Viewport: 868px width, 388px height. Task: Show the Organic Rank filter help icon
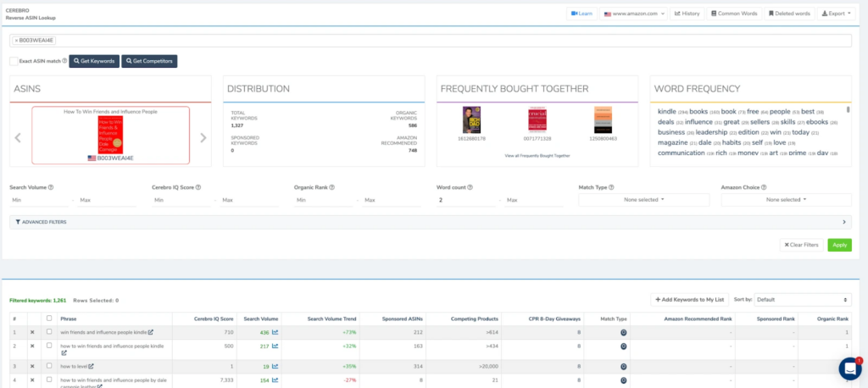pos(332,187)
